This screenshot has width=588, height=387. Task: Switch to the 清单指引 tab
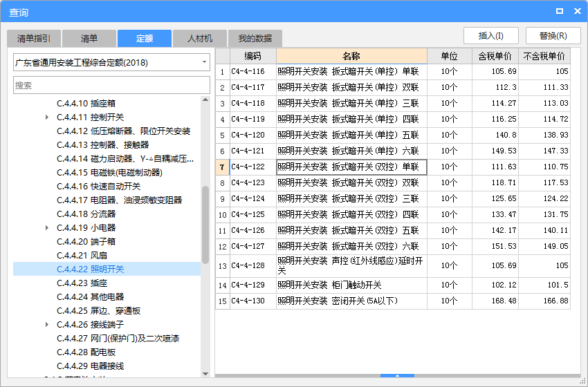click(34, 38)
